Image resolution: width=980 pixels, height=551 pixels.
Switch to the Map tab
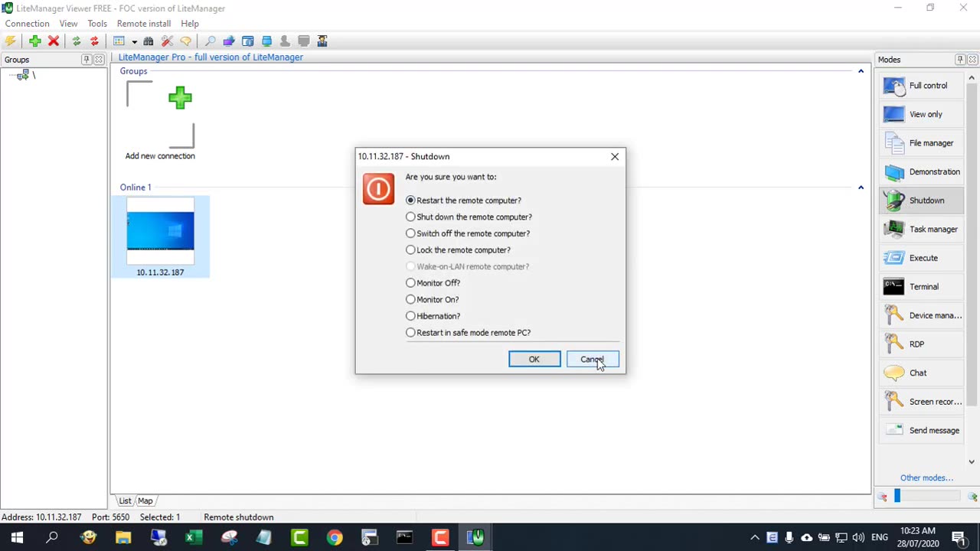[x=145, y=500]
